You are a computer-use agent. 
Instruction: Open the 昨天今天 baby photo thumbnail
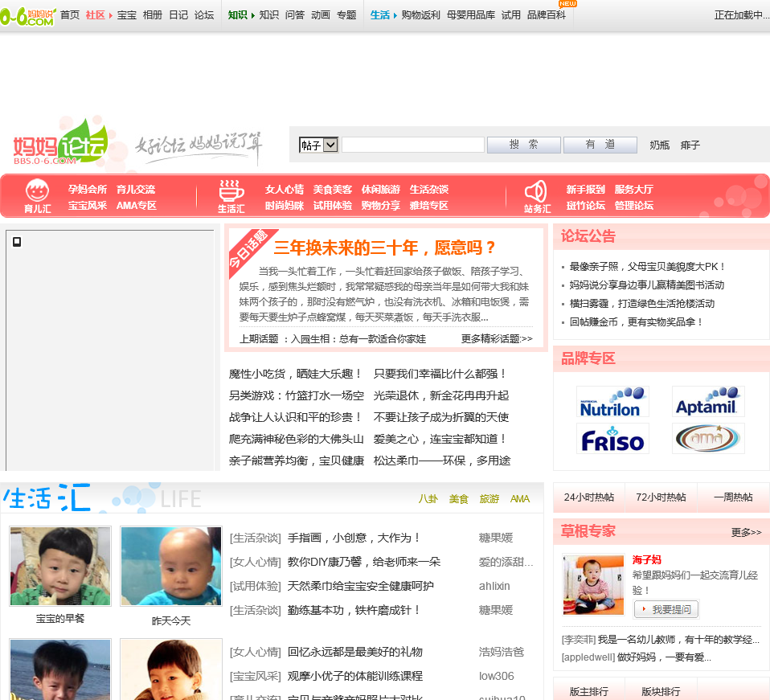click(171, 566)
